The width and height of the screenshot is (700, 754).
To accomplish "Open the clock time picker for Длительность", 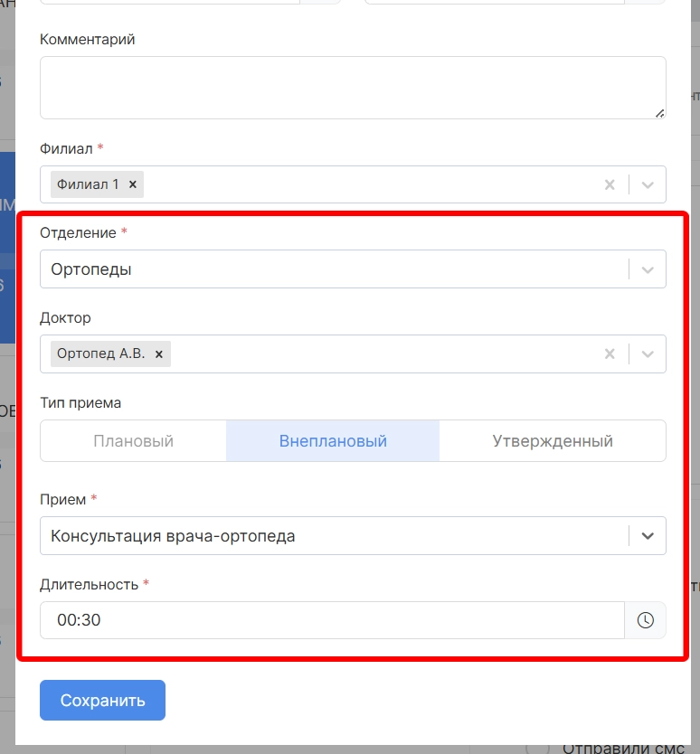I will pyautogui.click(x=645, y=620).
